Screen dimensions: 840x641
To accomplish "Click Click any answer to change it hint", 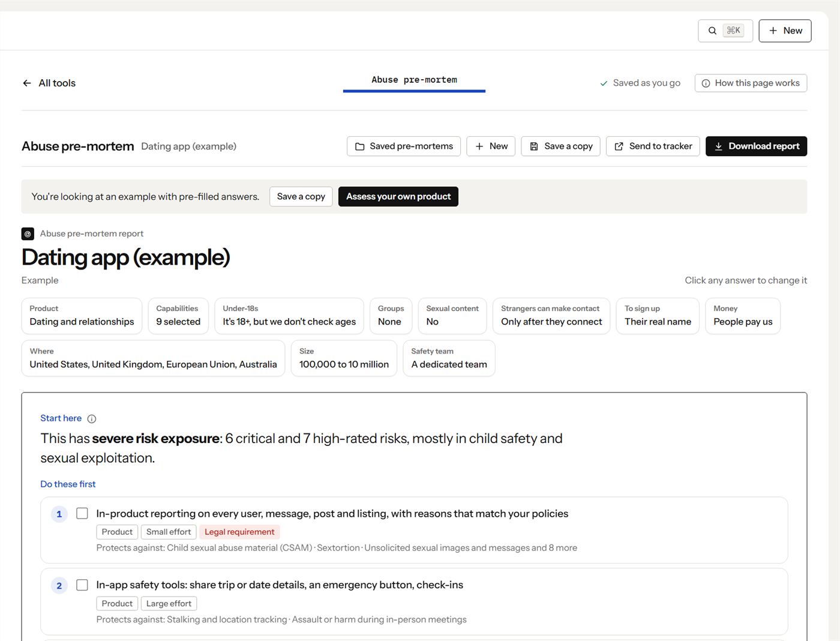I will pos(746,280).
